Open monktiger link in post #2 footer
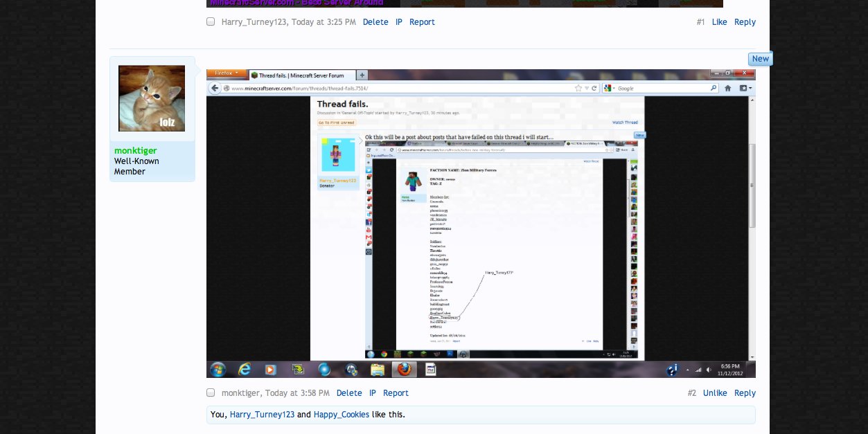868x434 pixels. pos(240,393)
